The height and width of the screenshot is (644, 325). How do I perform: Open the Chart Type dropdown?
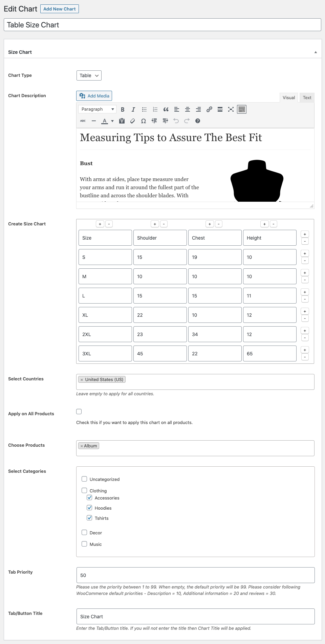(x=89, y=75)
